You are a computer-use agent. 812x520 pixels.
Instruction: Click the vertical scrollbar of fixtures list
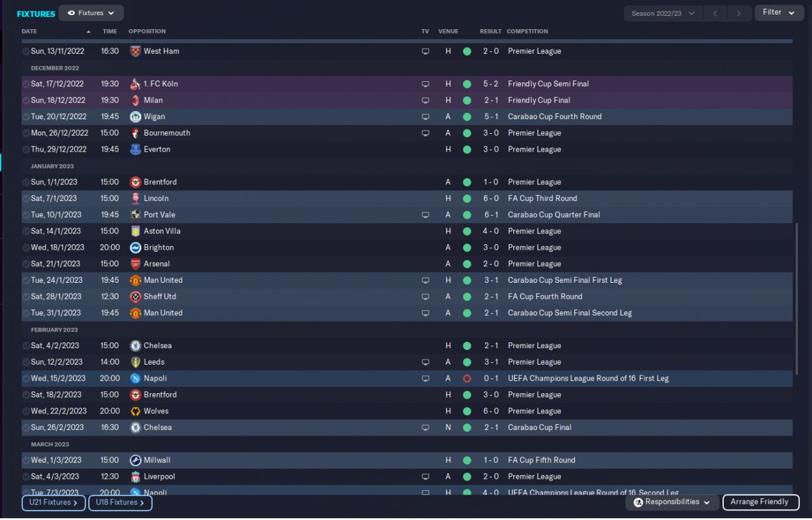tap(796, 298)
